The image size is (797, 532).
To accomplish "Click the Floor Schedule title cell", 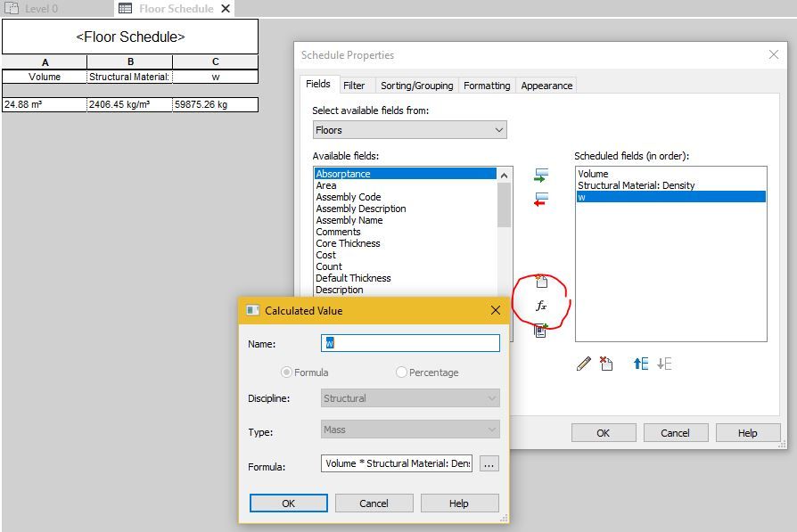I will click(130, 37).
